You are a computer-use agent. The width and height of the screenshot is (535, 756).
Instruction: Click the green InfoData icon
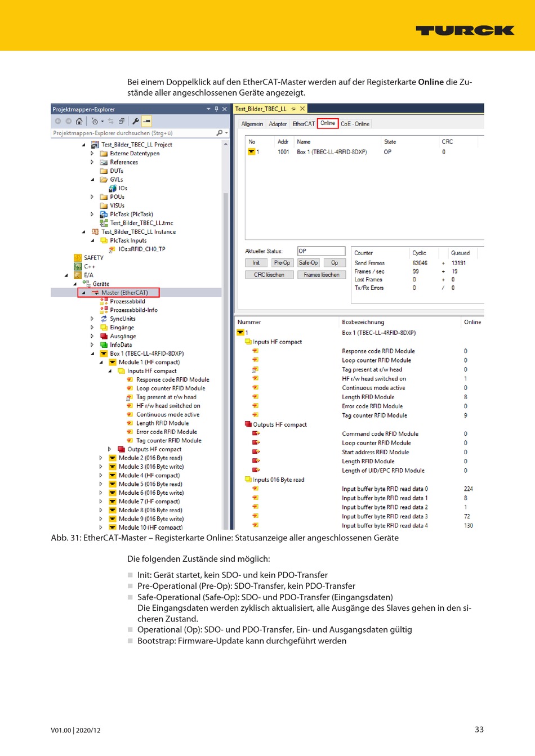pyautogui.click(x=104, y=345)
